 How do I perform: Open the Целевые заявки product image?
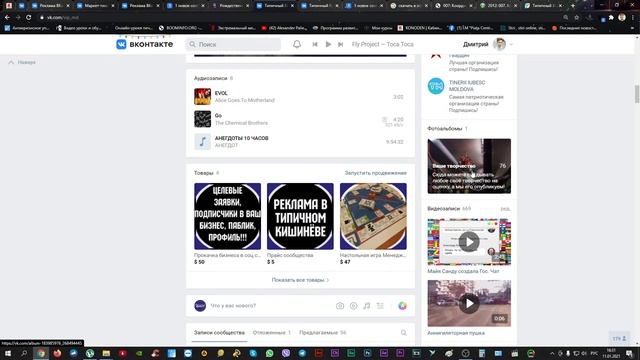[x=227, y=216]
